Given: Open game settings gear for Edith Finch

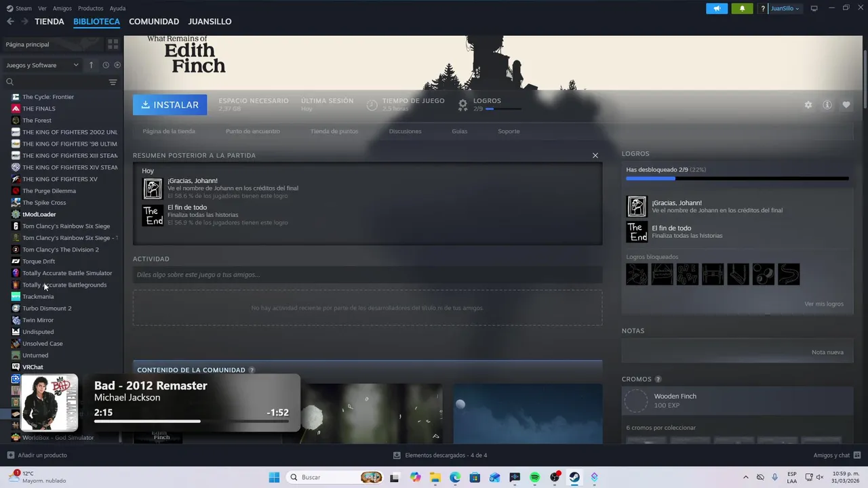Looking at the screenshot, I should [808, 105].
